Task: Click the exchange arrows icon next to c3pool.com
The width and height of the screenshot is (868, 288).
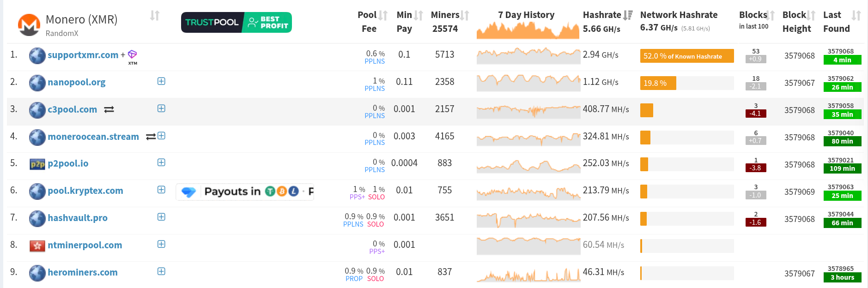Action: coord(109,110)
